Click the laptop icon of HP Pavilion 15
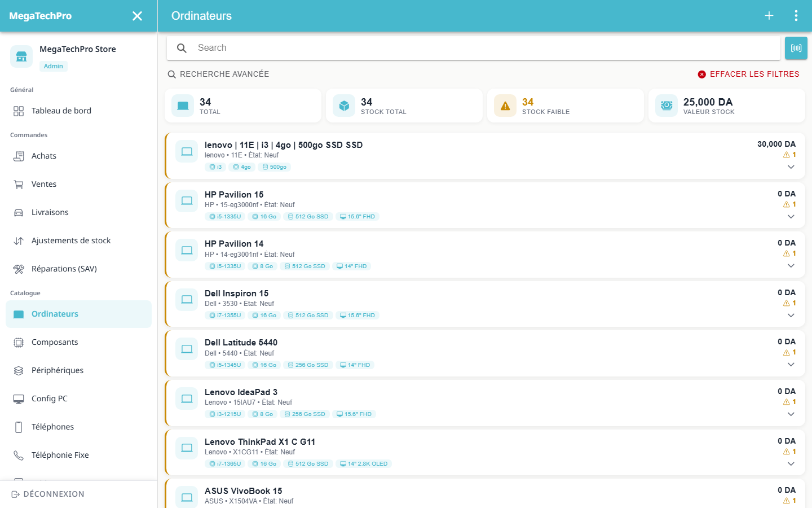 click(187, 201)
